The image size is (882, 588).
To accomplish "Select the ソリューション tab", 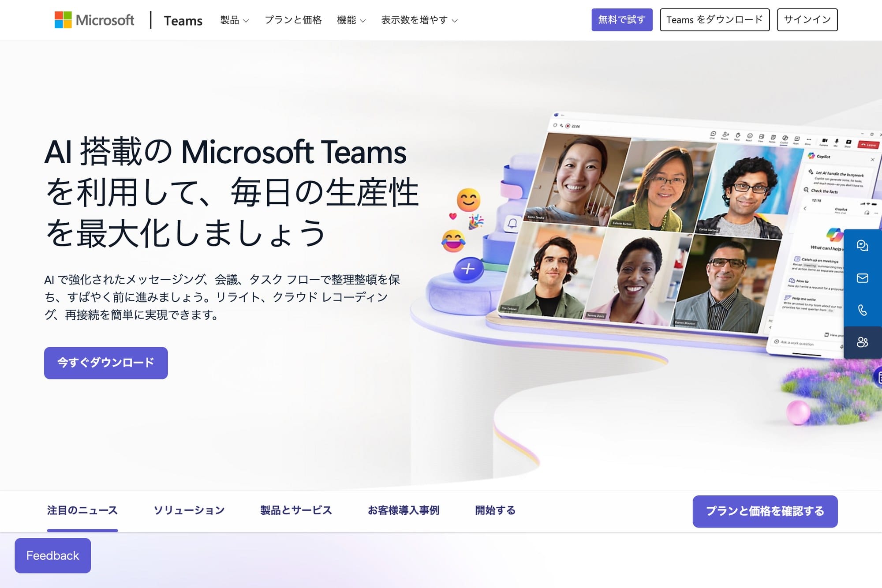I will [189, 510].
